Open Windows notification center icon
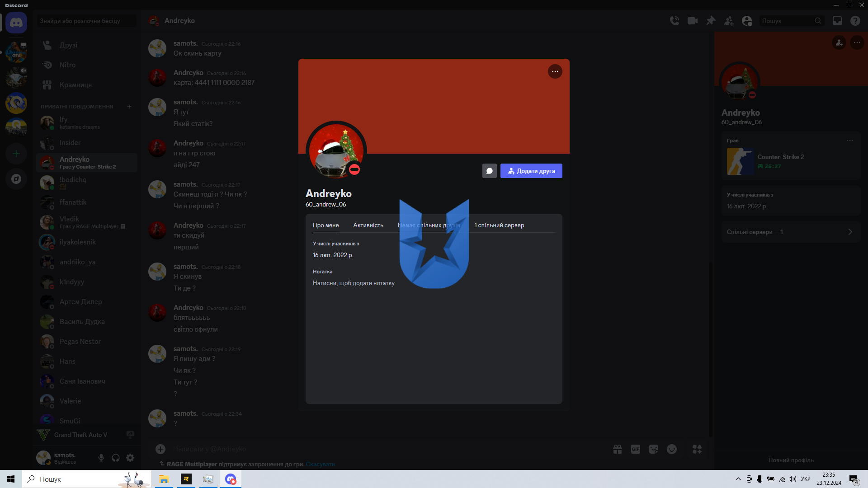Screen dimensions: 868x488 [854, 479]
